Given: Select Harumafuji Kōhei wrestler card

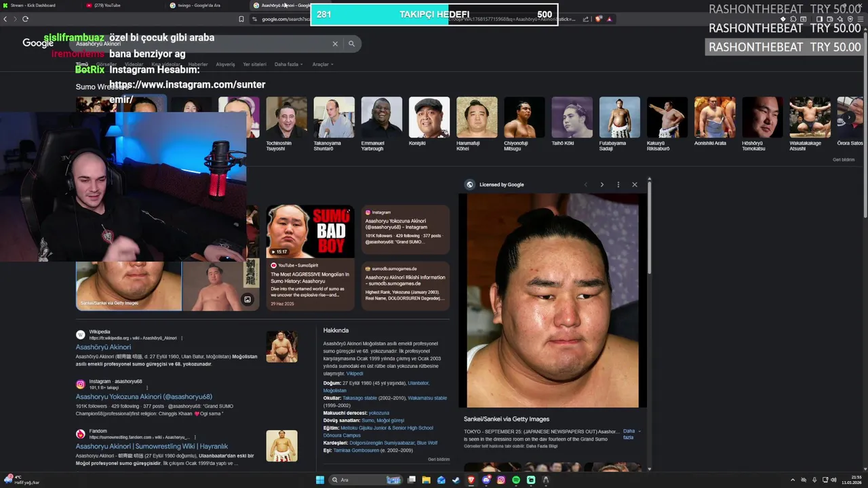Looking at the screenshot, I should [x=476, y=124].
